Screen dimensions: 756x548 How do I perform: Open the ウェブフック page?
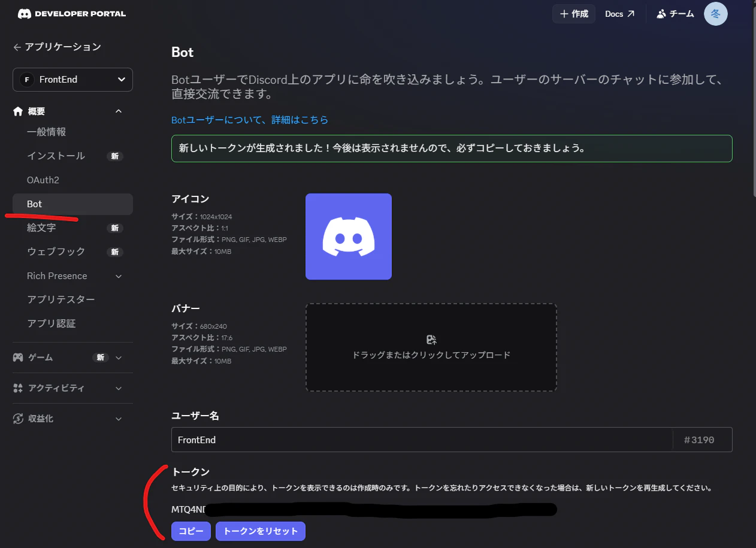click(56, 252)
